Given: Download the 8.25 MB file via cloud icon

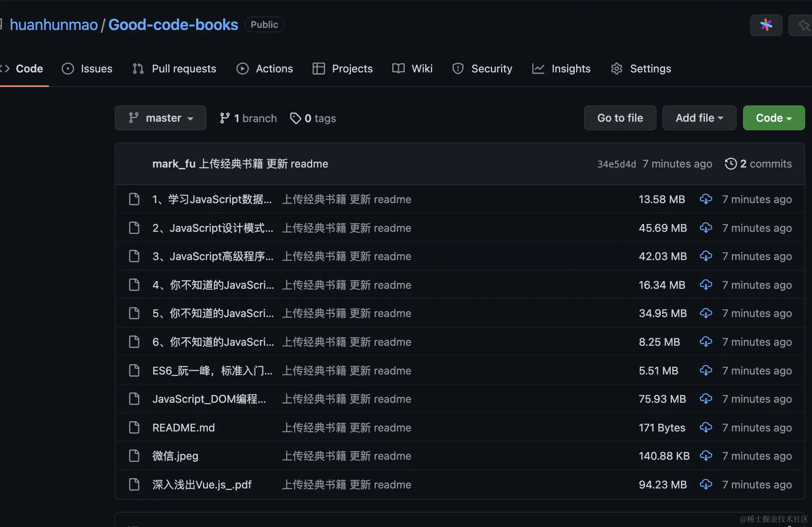Looking at the screenshot, I should pos(706,342).
